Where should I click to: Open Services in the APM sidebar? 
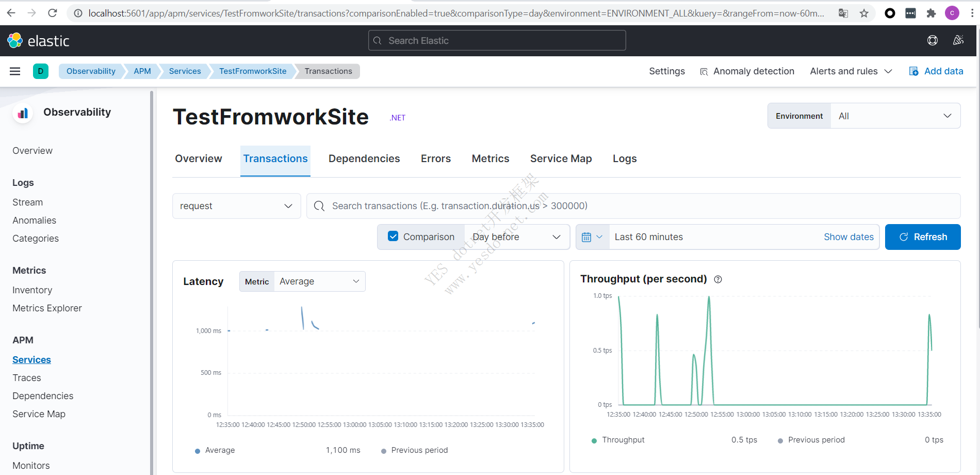point(31,360)
